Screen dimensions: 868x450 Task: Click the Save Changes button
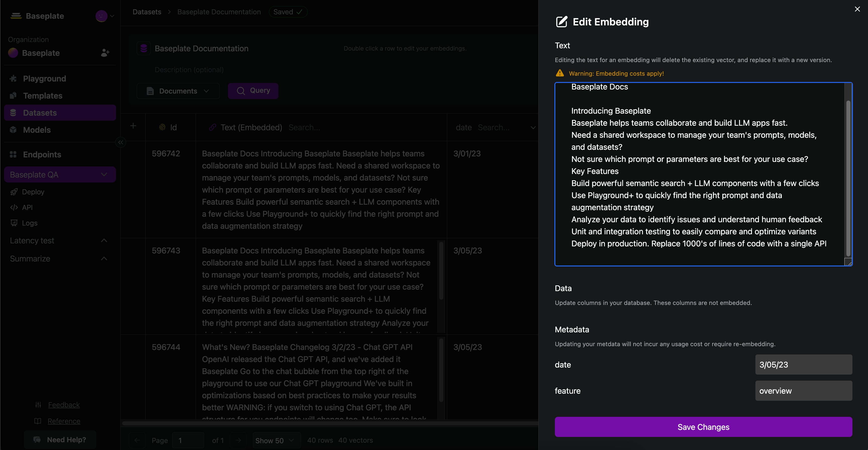click(703, 427)
